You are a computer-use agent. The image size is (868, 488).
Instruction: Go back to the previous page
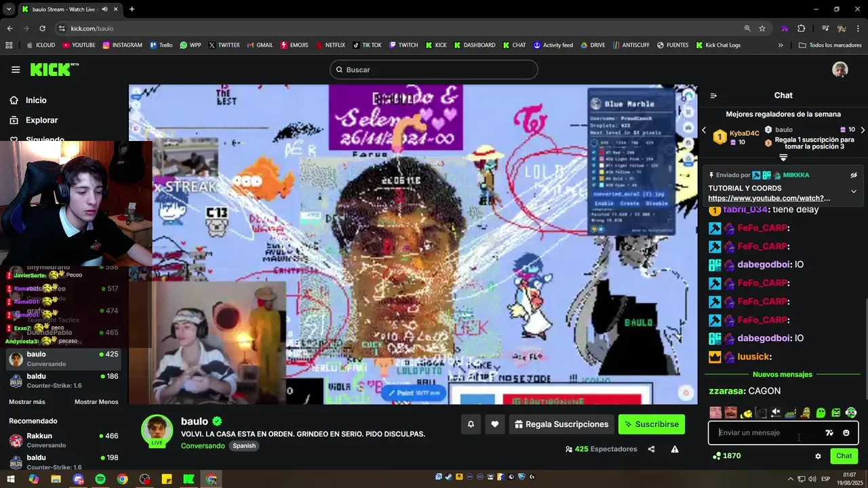pyautogui.click(x=9, y=28)
